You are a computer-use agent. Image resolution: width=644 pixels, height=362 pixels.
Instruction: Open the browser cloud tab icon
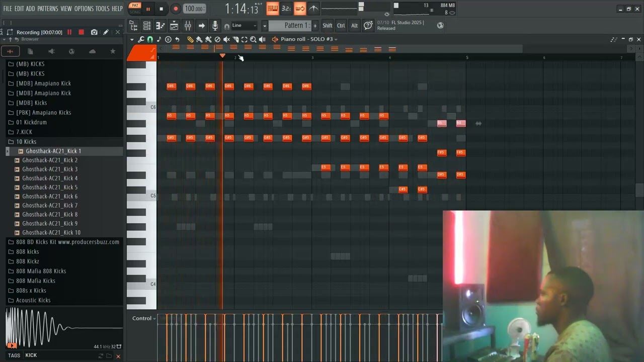click(92, 51)
